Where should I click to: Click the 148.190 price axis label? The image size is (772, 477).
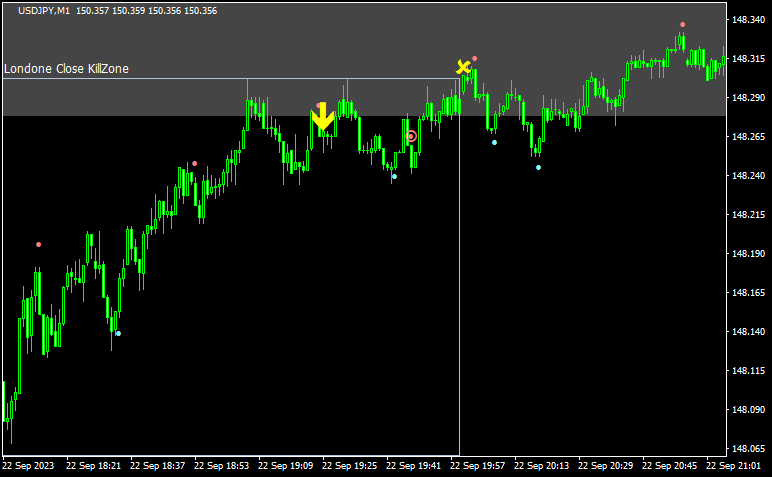(749, 254)
